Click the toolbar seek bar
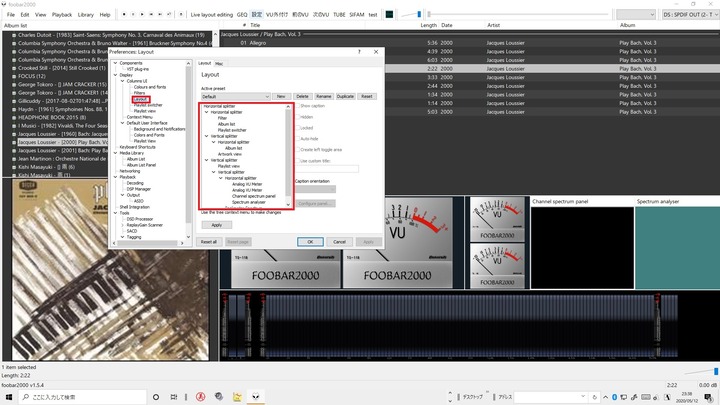The image size is (720, 405). 518,15
